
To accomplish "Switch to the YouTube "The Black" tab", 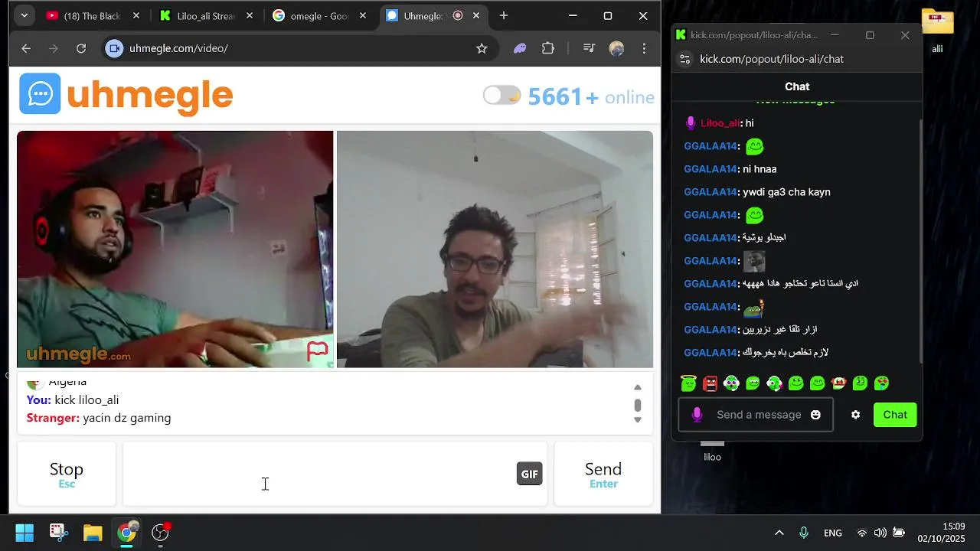I will 92,16.
